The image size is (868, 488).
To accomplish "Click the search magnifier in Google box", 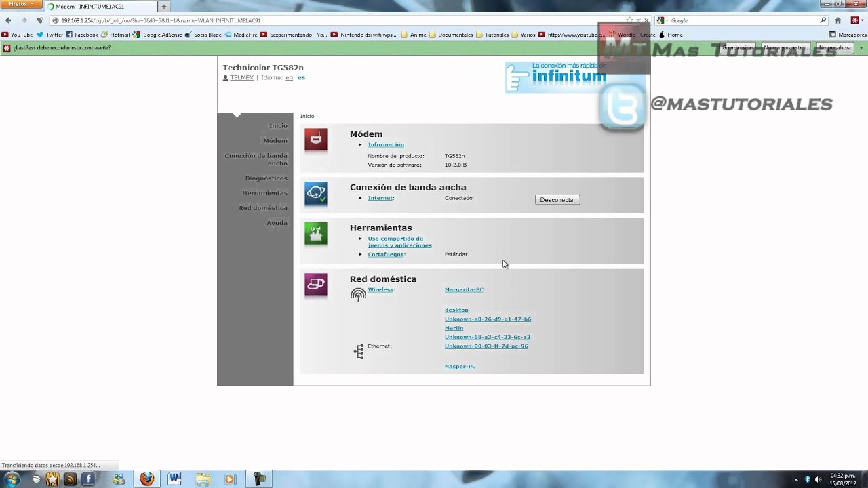I will pyautogui.click(x=823, y=20).
